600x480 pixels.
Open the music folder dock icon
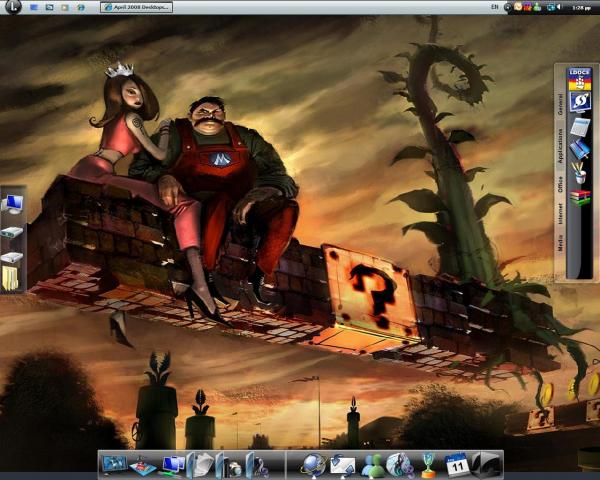point(257,465)
